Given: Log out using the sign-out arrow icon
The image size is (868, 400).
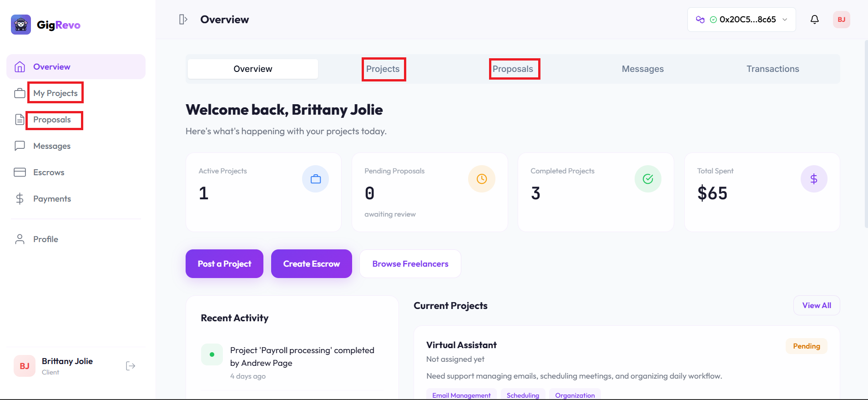Looking at the screenshot, I should click(131, 366).
